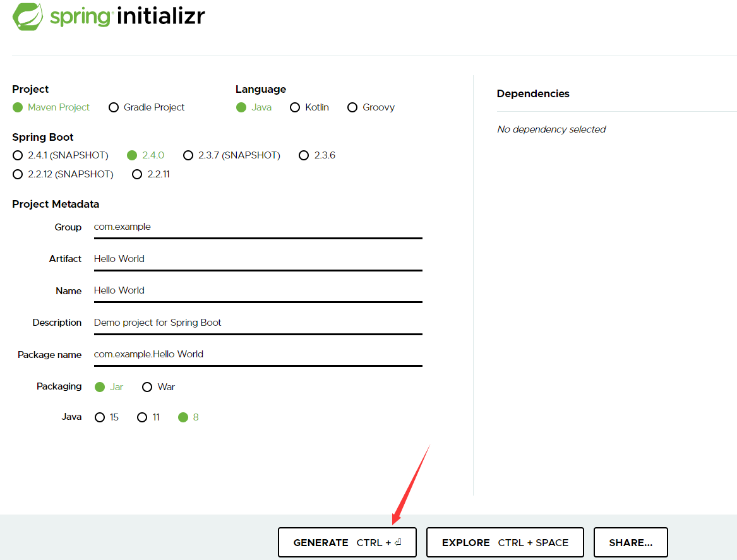Edit the Package name field

click(258, 355)
